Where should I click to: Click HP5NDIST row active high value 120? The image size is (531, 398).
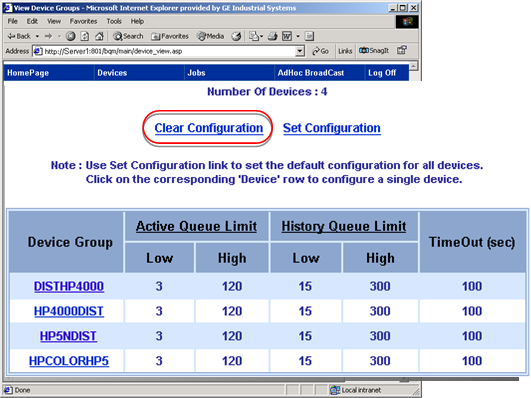click(x=232, y=336)
